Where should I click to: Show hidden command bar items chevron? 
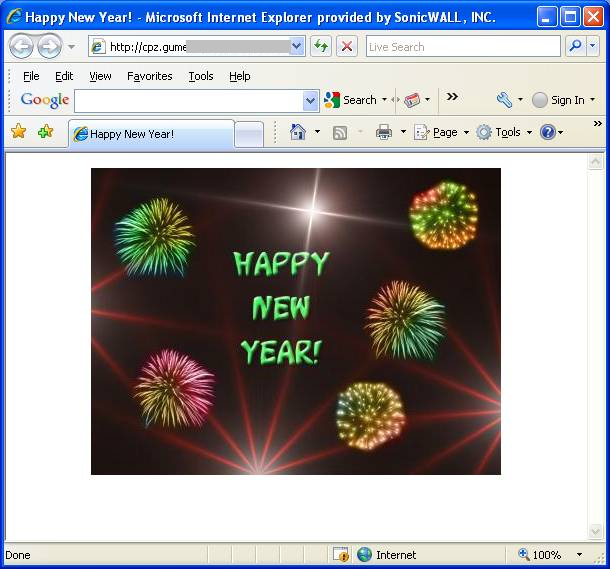pyautogui.click(x=598, y=124)
